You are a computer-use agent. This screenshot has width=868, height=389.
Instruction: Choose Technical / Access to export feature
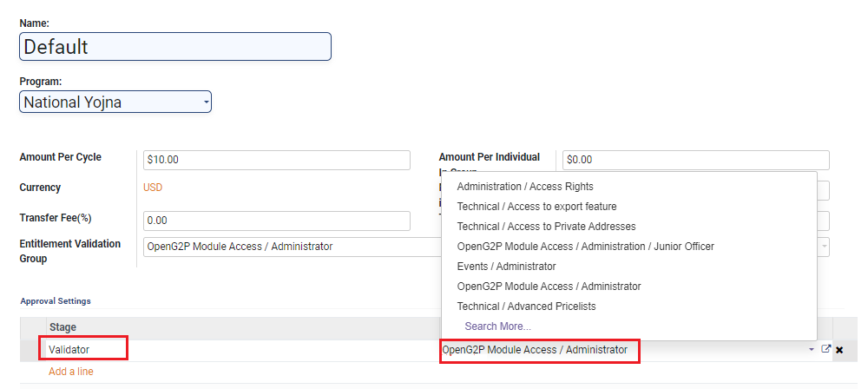tap(536, 207)
